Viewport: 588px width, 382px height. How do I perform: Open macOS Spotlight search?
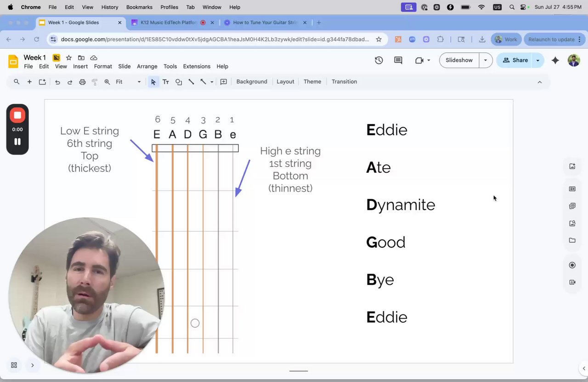click(512, 7)
